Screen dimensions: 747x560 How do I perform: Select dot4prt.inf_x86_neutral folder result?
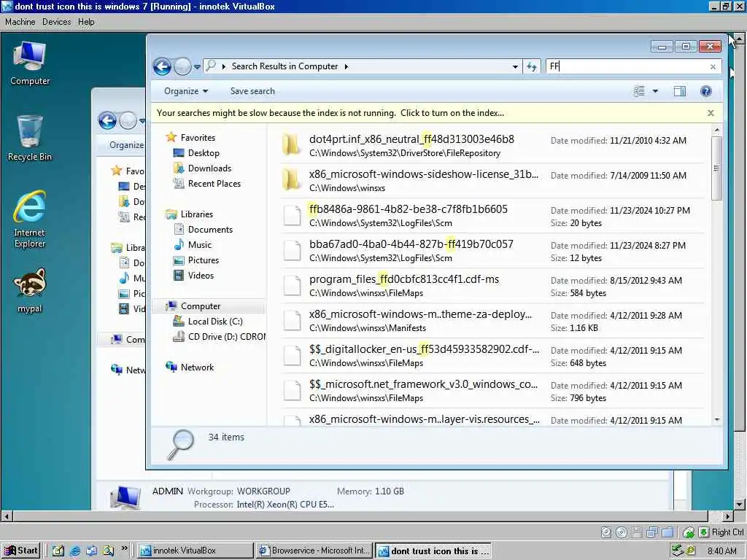click(x=492, y=146)
